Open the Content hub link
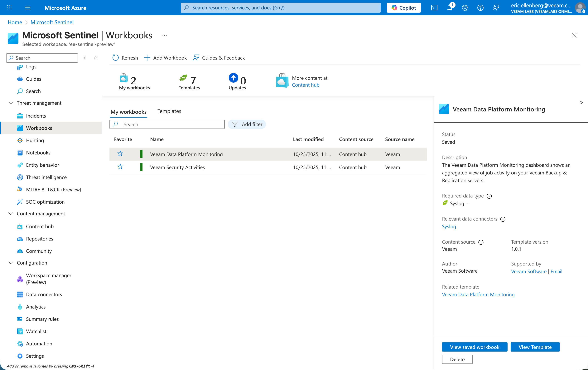This screenshot has height=370, width=588. click(x=306, y=85)
